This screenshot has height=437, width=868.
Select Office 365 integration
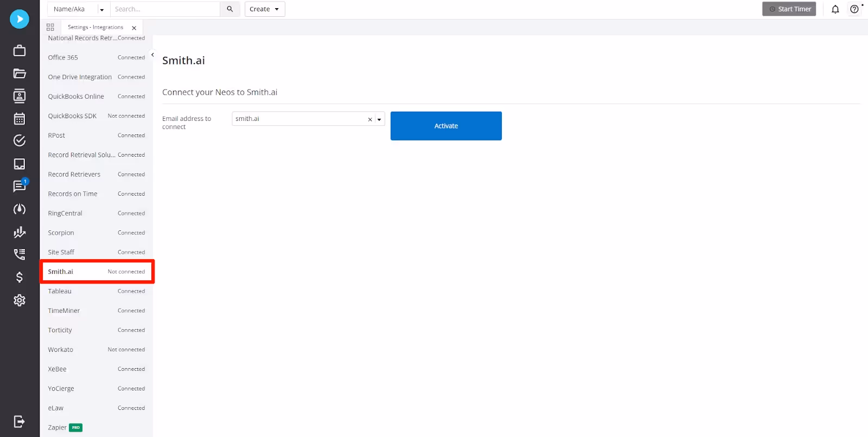[x=96, y=57]
